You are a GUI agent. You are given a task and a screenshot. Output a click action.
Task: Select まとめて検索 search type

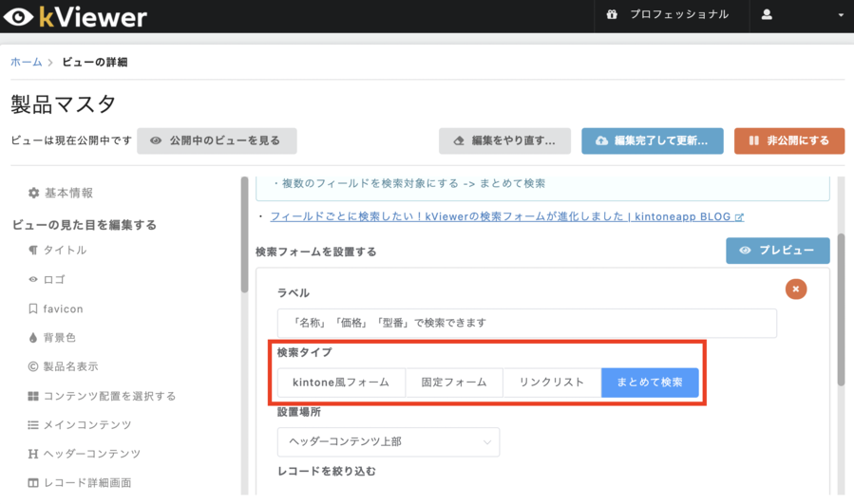(x=650, y=383)
